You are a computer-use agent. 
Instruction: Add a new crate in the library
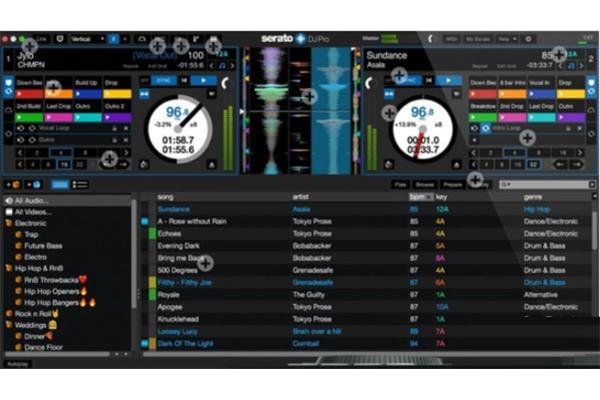[x=13, y=184]
